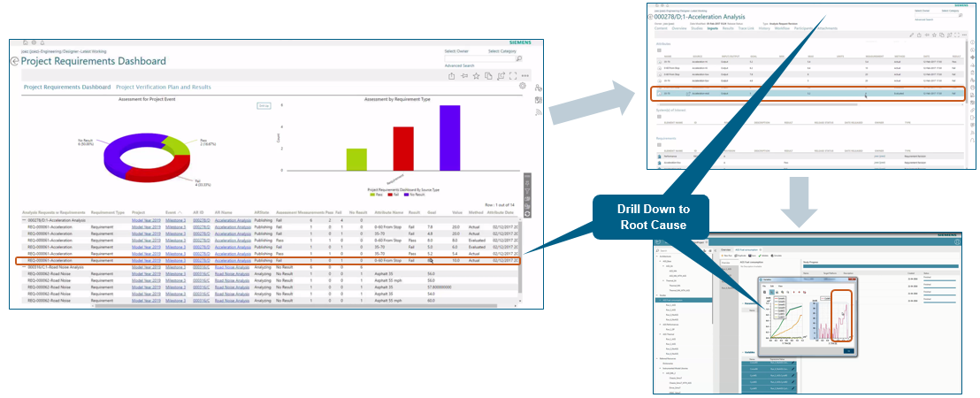The height and width of the screenshot is (398, 980).
Task: Open dashboard settings gear icon
Action: 523,86
